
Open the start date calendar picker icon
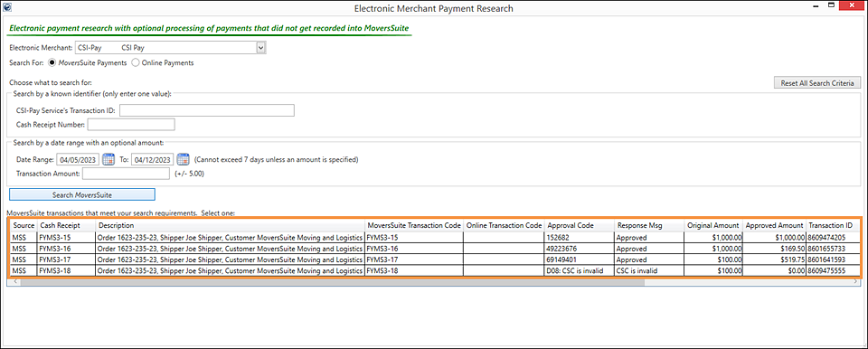pos(108,159)
